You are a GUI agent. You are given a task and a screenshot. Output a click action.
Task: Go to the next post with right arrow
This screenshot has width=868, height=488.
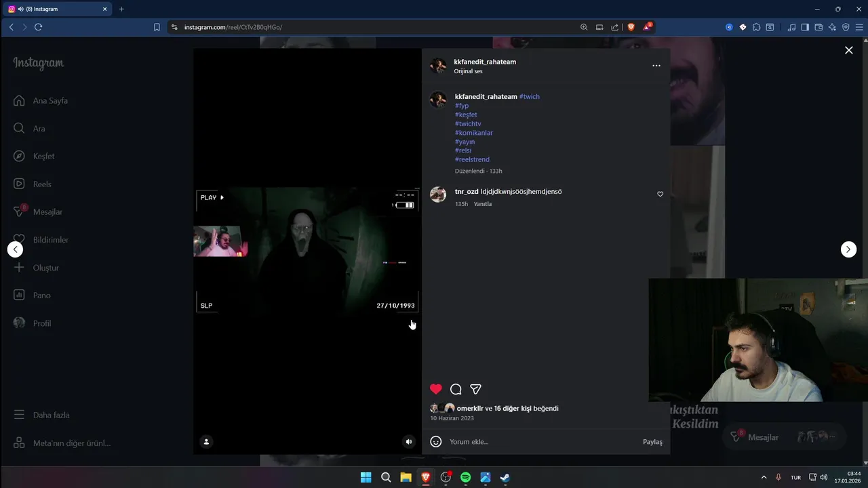click(x=848, y=249)
